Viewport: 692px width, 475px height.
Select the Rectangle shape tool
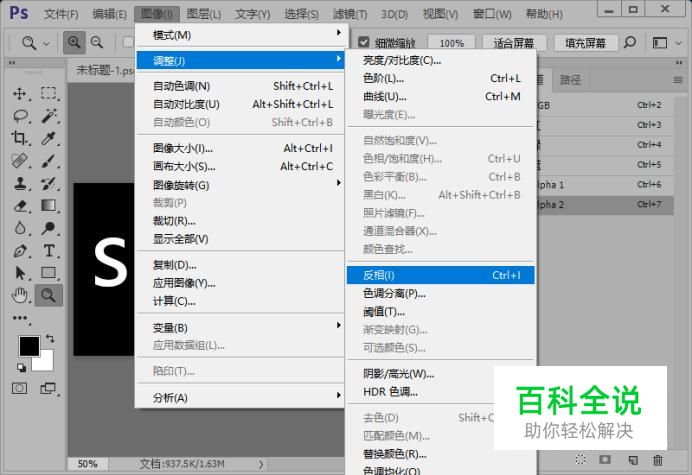point(49,273)
